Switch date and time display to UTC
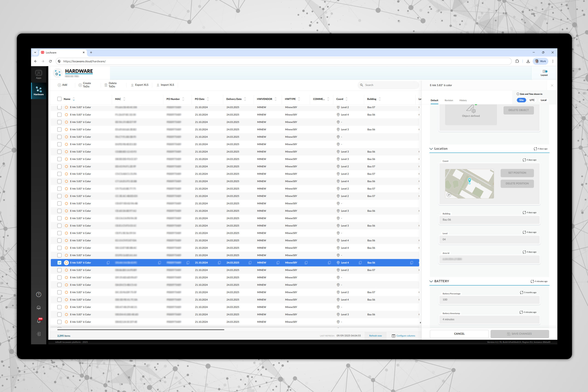This screenshot has width=588, height=392. [532, 100]
